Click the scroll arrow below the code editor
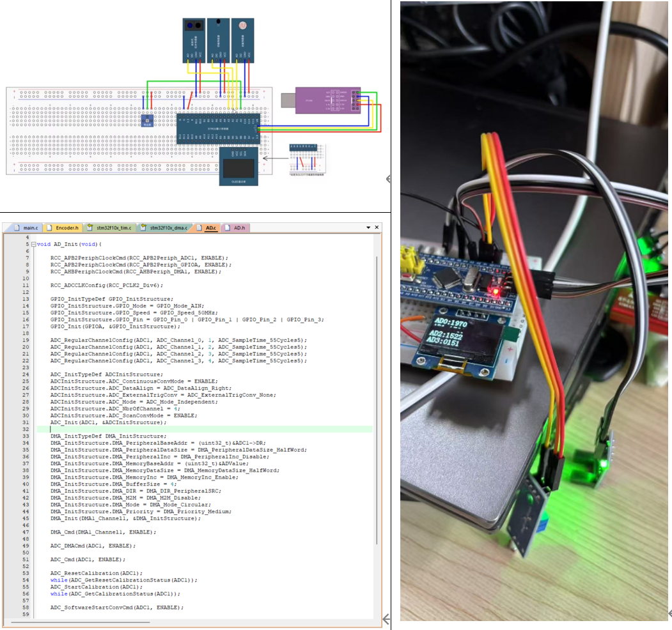This screenshot has width=672, height=630. click(x=385, y=618)
